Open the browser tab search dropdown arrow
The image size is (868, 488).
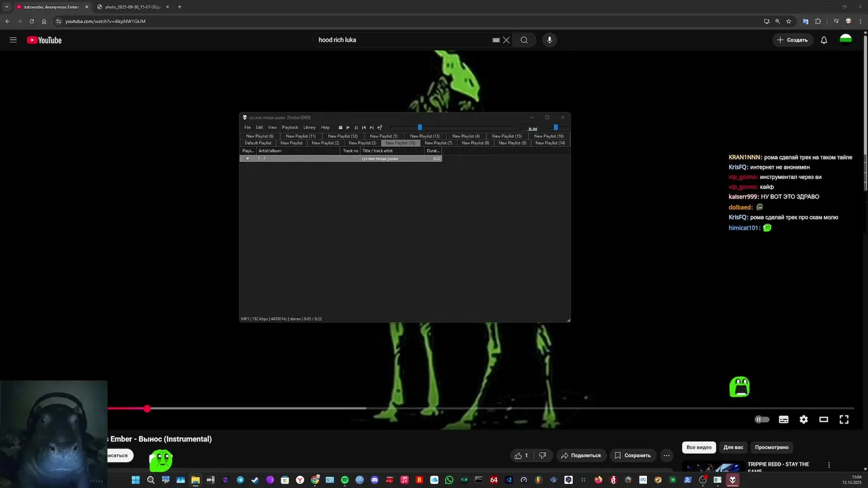tap(5, 7)
